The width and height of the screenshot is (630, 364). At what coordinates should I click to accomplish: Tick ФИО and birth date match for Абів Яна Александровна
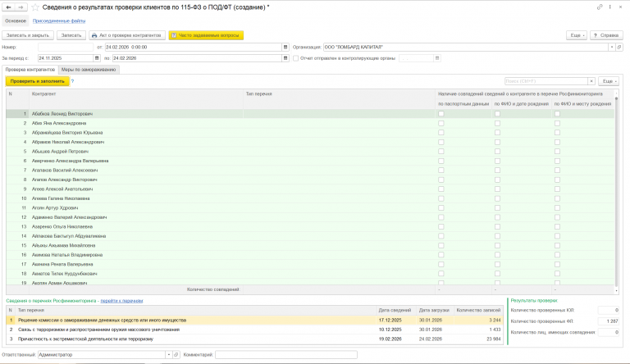pyautogui.click(x=497, y=123)
